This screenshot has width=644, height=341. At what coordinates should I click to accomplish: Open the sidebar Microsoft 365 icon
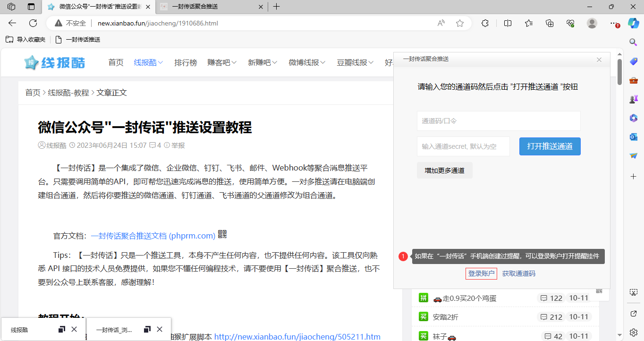pyautogui.click(x=634, y=118)
